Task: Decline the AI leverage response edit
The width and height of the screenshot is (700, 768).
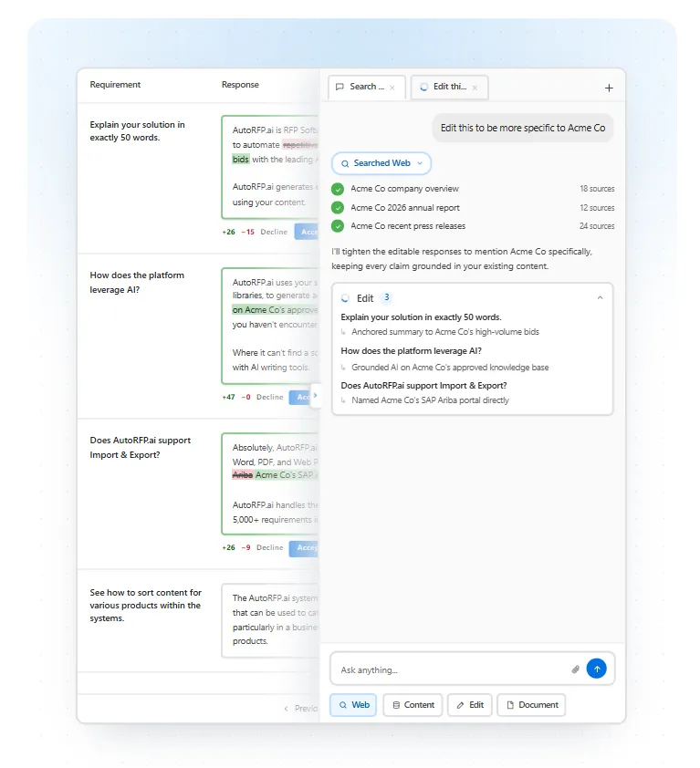Action: (x=269, y=397)
